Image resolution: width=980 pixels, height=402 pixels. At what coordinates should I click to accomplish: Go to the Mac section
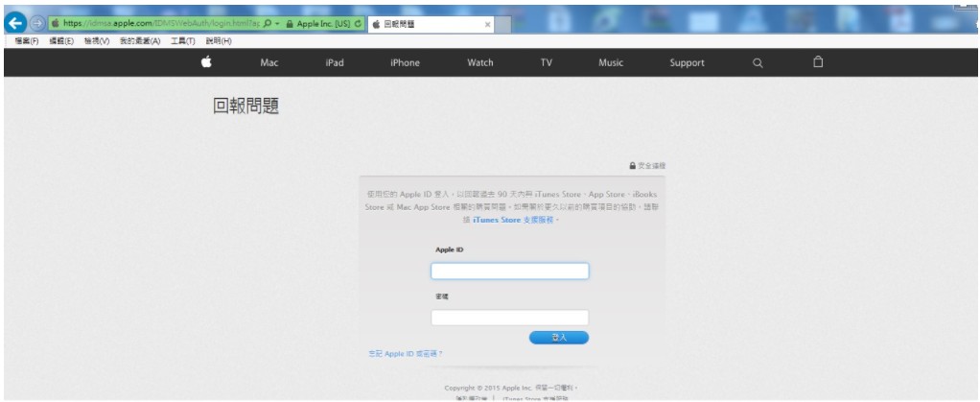pos(269,63)
